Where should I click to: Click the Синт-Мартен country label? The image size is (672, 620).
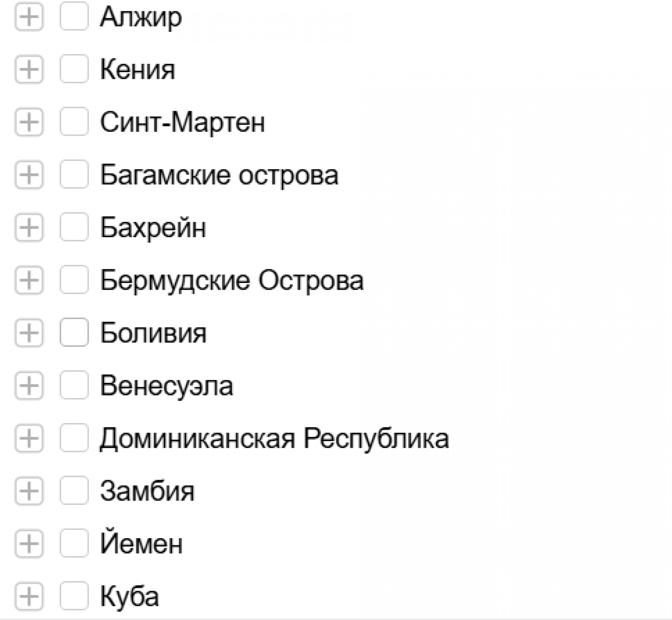[x=182, y=122]
